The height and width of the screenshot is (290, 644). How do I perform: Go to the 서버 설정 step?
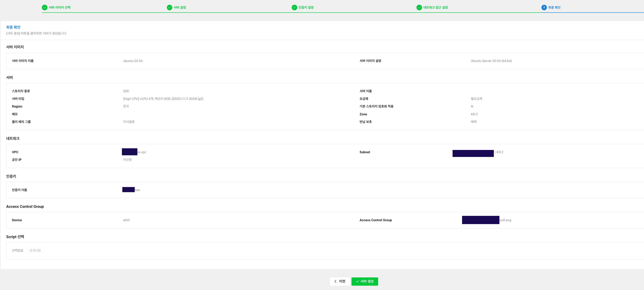tap(180, 7)
